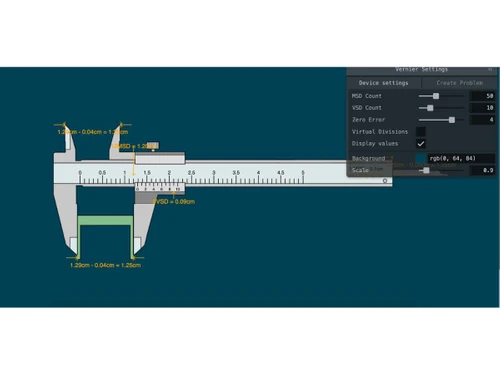The image size is (500, 375).
Task: Click the Zero Error slider handle
Action: (452, 120)
